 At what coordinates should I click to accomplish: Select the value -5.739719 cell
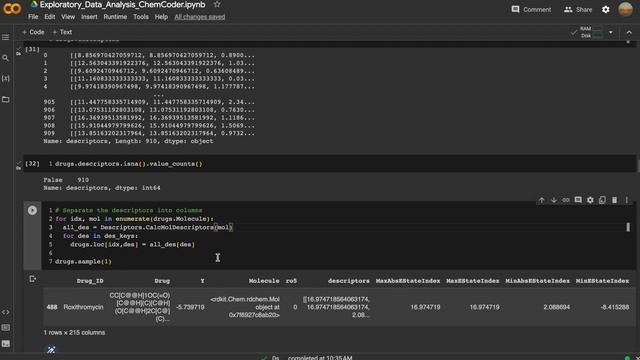coord(190,307)
